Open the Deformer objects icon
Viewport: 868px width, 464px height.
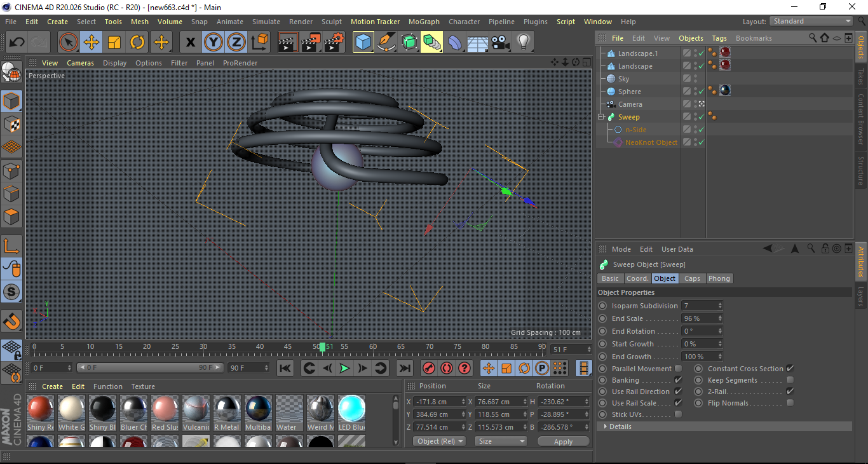[x=455, y=43]
